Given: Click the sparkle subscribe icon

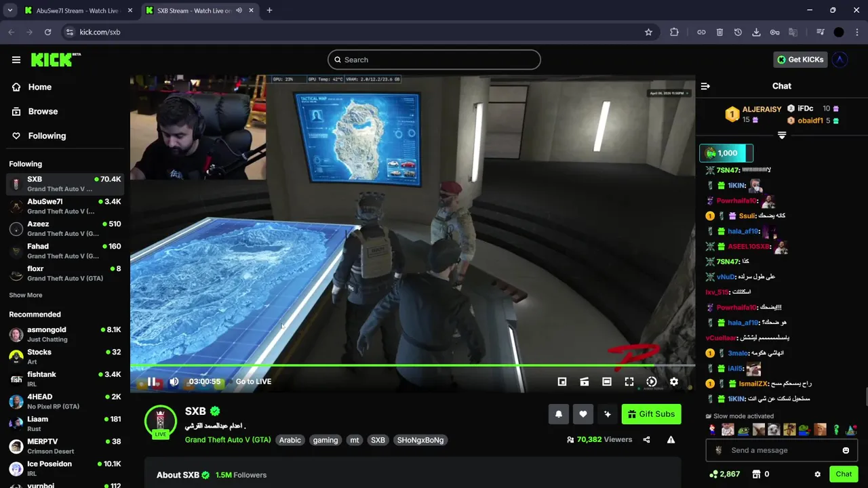Looking at the screenshot, I should [608, 414].
